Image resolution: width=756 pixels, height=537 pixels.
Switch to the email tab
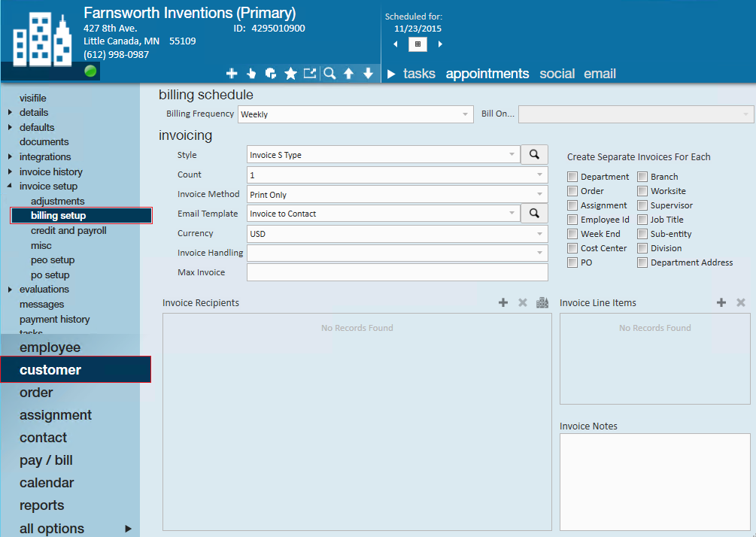click(x=600, y=74)
